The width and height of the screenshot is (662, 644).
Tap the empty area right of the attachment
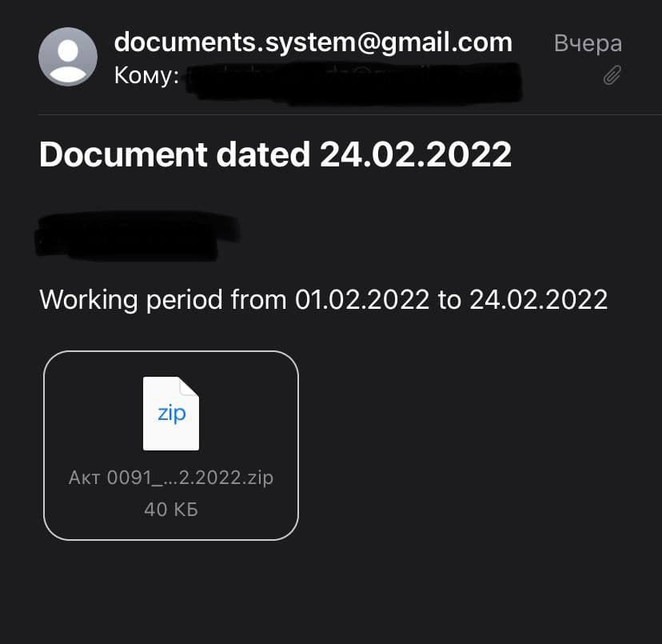(x=480, y=445)
